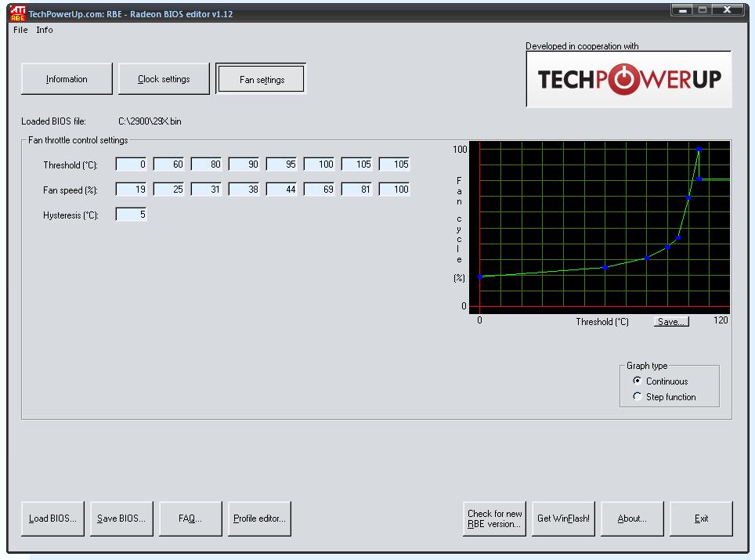Screen dimensions: 755x560
Task: Click the Exit button
Action: tap(701, 518)
